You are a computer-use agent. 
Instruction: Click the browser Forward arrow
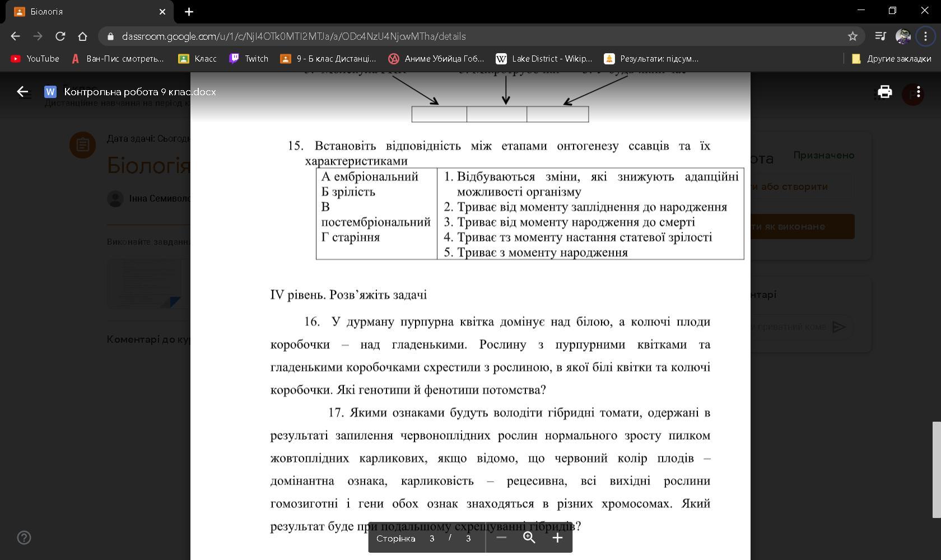[38, 36]
